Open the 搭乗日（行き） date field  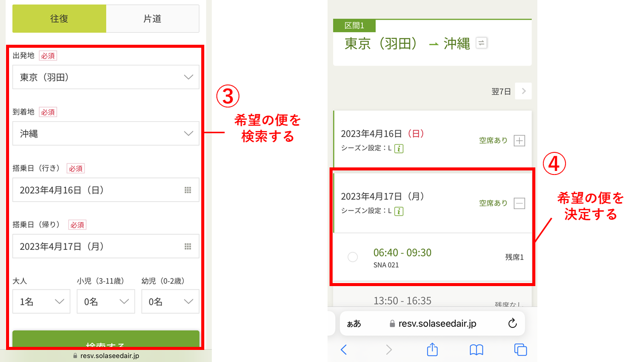(x=106, y=190)
